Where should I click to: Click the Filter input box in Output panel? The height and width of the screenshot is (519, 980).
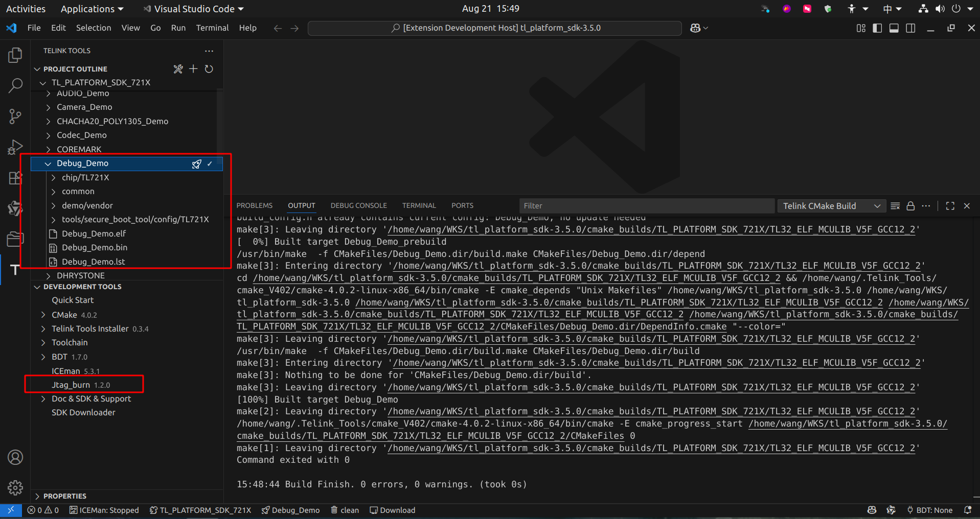[x=646, y=205]
